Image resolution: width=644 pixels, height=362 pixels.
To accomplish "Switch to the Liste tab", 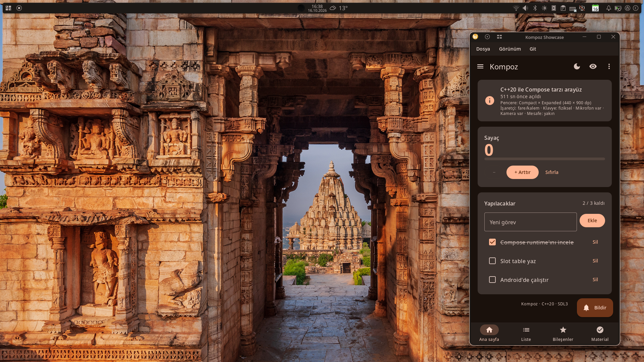I will (x=526, y=334).
